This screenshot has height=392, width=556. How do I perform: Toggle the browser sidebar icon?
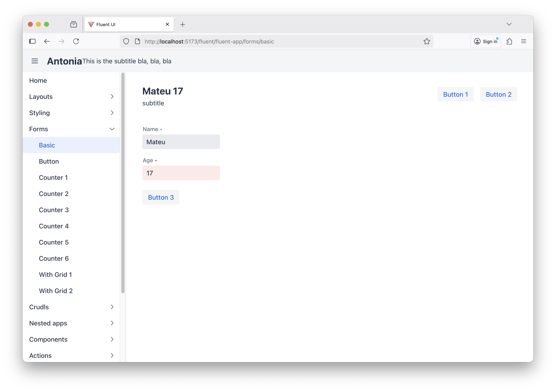click(x=32, y=41)
